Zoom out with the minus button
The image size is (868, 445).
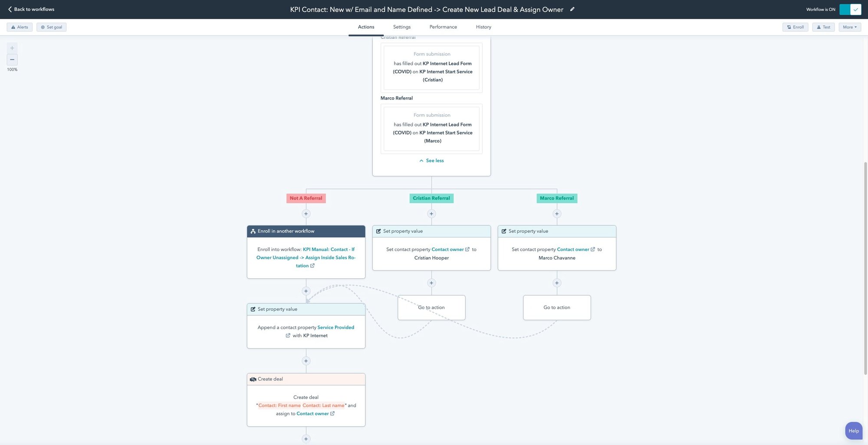12,59
